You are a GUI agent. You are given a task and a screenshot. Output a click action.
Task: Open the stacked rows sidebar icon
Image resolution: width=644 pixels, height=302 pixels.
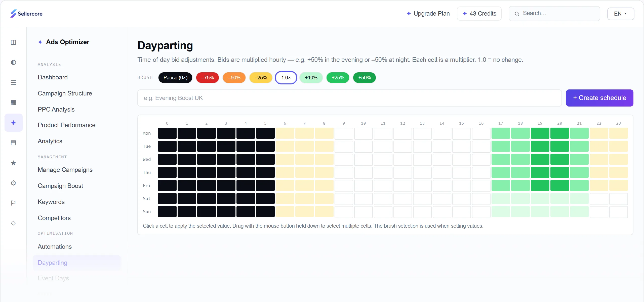pyautogui.click(x=14, y=143)
